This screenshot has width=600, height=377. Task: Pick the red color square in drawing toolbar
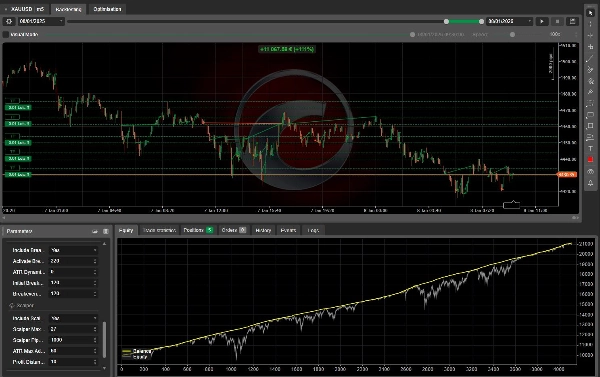coord(590,160)
